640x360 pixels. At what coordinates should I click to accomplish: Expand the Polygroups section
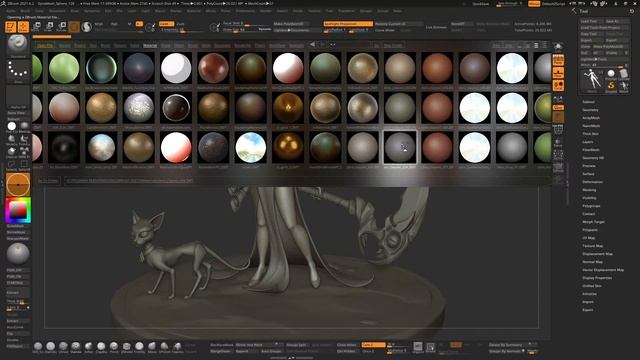pyautogui.click(x=591, y=206)
